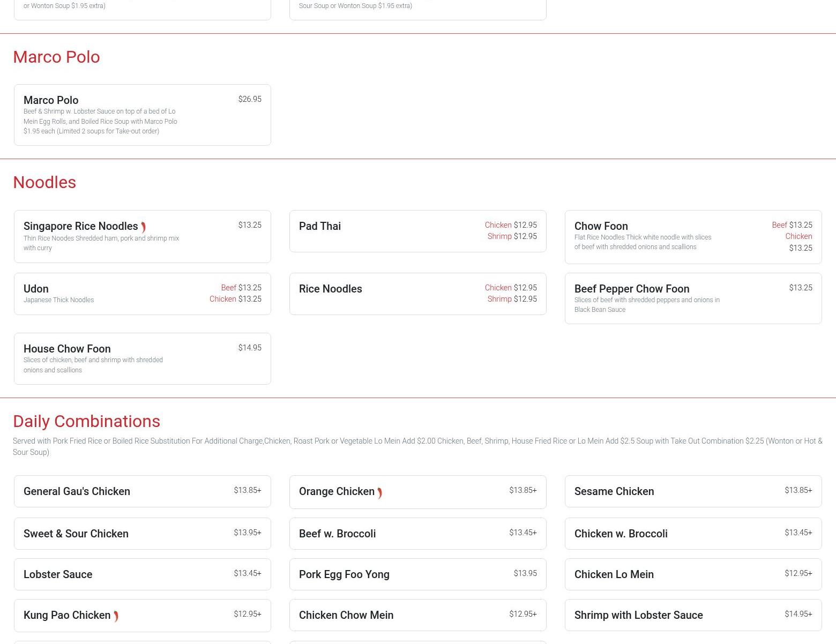Pick the Chow Foon Beef option
Image resolution: width=836 pixels, height=644 pixels.
pyautogui.click(x=792, y=225)
